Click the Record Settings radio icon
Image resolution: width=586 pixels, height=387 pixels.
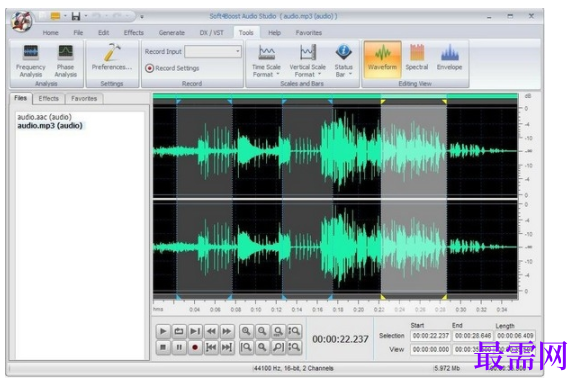149,68
